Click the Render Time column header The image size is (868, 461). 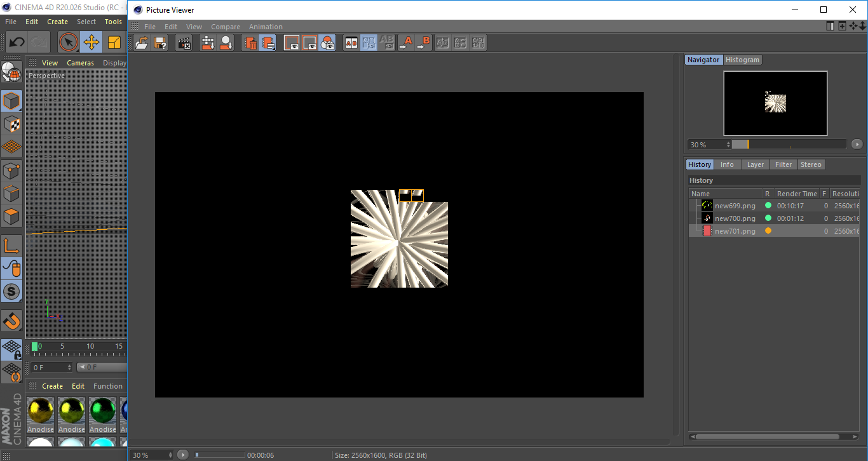point(797,194)
